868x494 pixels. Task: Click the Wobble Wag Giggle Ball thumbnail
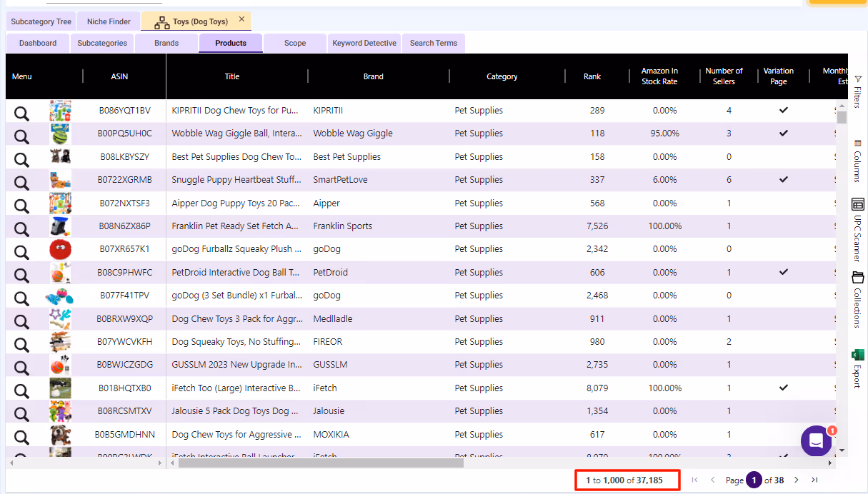pos(61,133)
